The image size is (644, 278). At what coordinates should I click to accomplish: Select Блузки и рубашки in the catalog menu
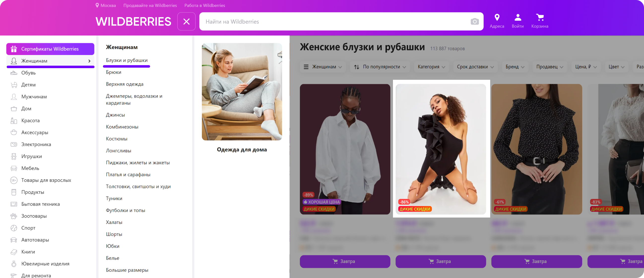point(127,60)
